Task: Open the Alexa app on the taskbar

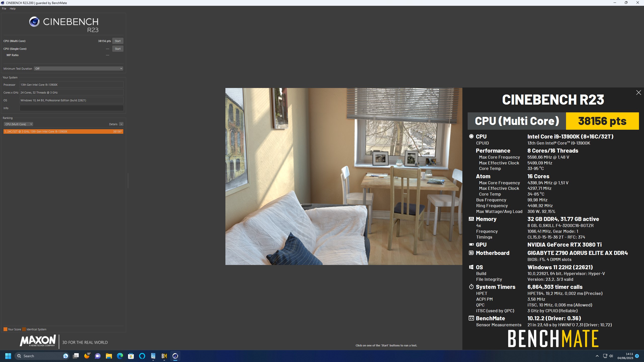Action: tap(142, 356)
